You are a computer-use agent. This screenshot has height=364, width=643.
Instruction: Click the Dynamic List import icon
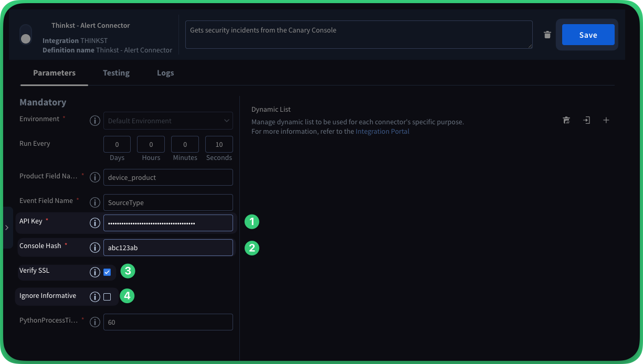[586, 120]
